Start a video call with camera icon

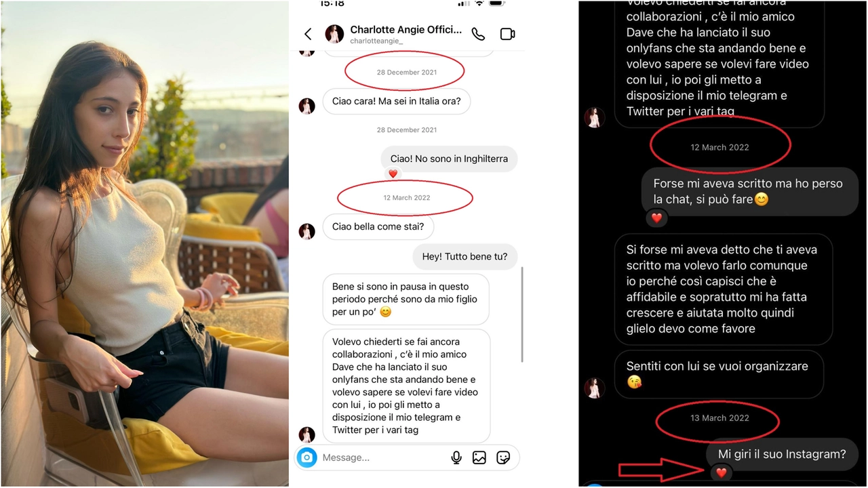(507, 34)
